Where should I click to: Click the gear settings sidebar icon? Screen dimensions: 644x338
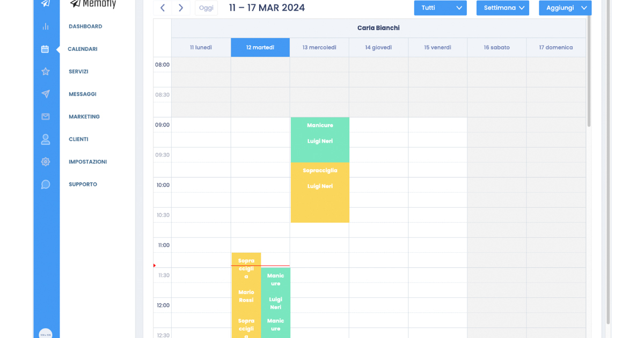tap(46, 161)
